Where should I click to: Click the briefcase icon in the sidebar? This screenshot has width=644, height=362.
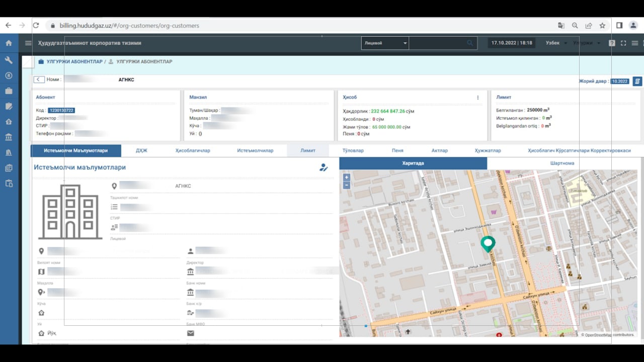pyautogui.click(x=9, y=91)
